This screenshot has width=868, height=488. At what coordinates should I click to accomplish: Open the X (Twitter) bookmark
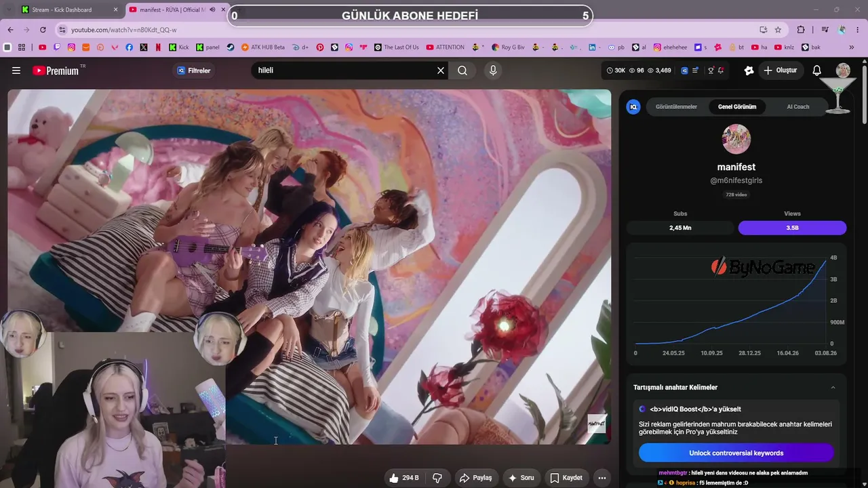(144, 47)
